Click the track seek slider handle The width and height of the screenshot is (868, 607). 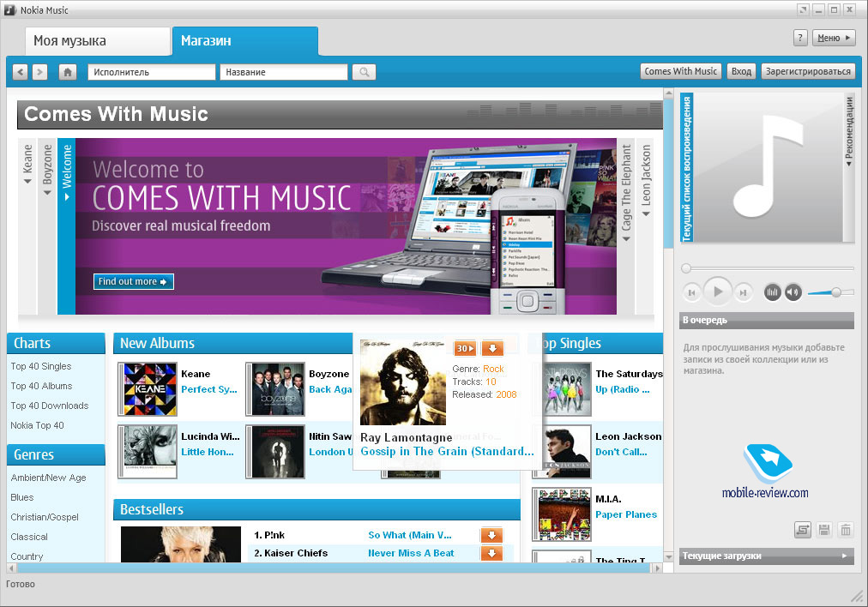(x=686, y=268)
